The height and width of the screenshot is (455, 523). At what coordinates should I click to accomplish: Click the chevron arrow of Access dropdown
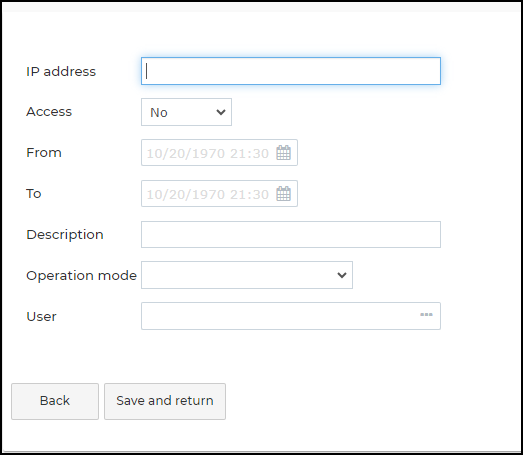click(x=221, y=112)
